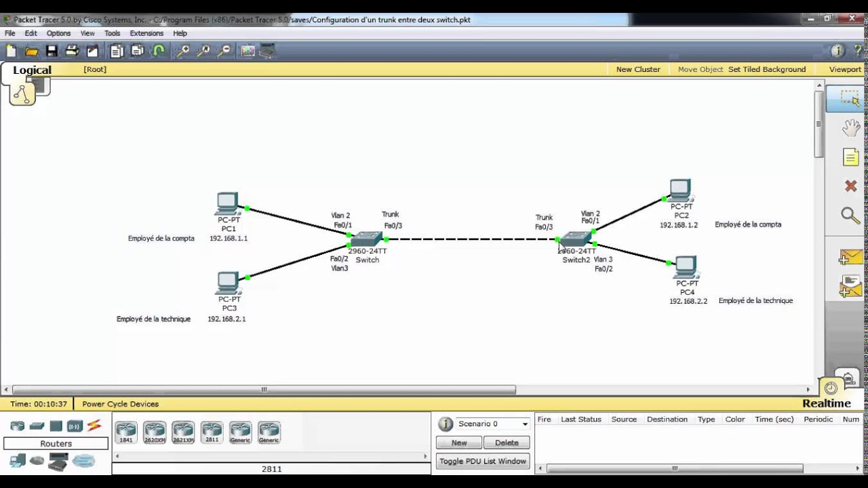The height and width of the screenshot is (488, 868).
Task: Click the scenario info icon
Action: 446,424
